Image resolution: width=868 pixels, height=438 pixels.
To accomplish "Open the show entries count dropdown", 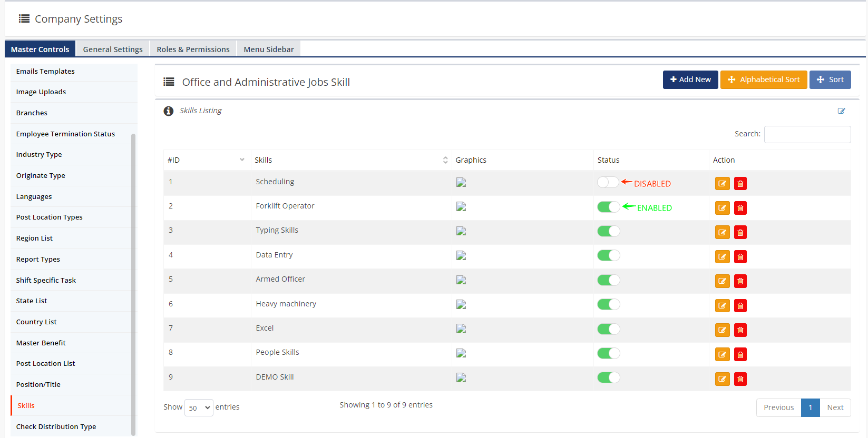I will point(199,407).
